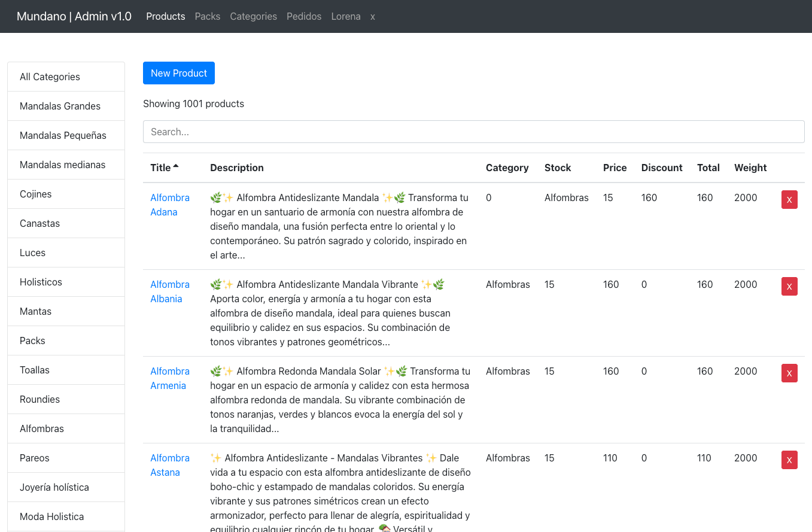Show the Joyería holística category

click(x=66, y=487)
